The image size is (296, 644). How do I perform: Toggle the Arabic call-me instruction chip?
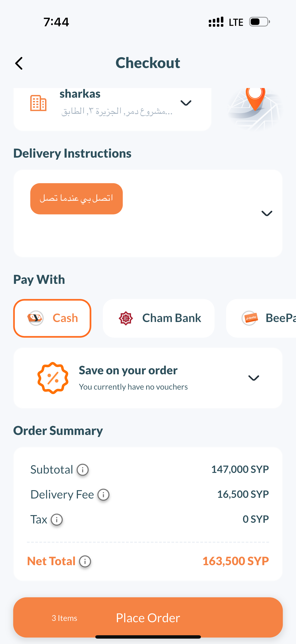[x=76, y=199]
